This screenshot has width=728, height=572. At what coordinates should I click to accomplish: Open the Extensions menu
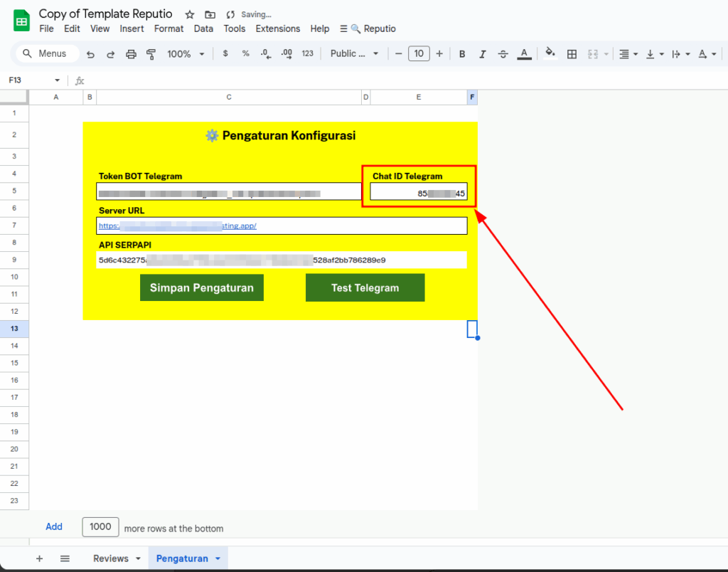[277, 28]
